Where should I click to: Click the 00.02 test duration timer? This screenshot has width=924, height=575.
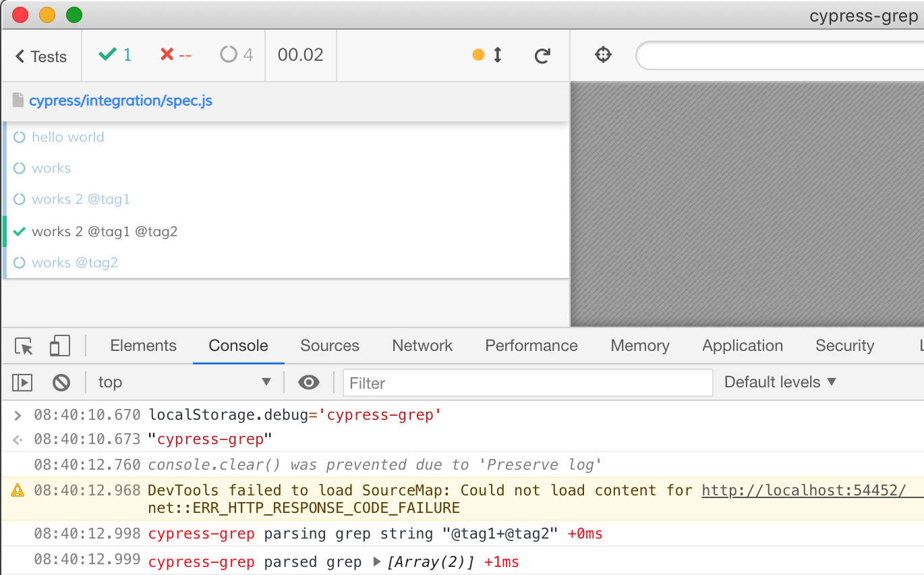(301, 55)
